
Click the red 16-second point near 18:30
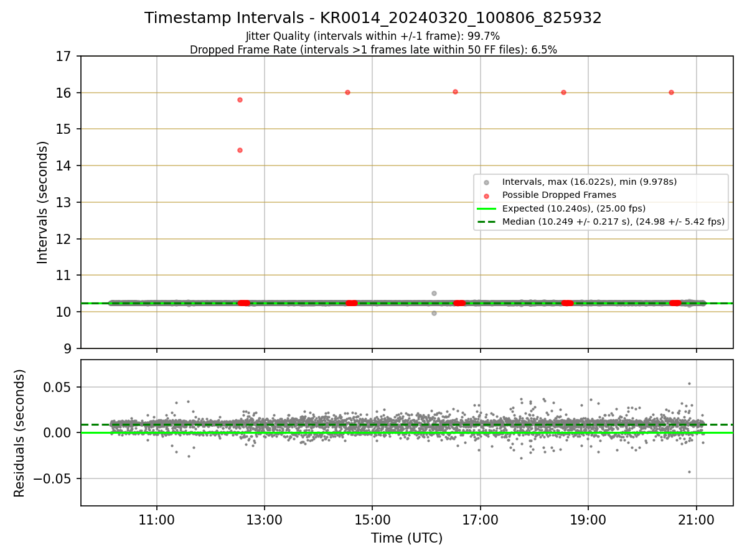click(563, 92)
